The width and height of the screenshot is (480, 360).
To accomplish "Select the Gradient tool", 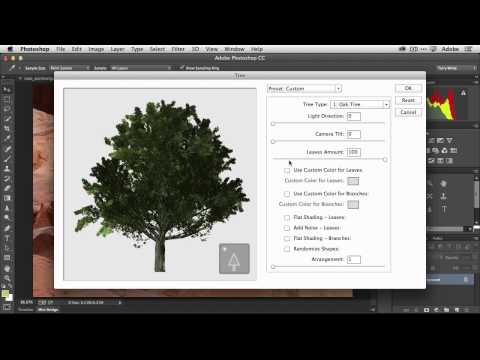I will tap(7, 198).
